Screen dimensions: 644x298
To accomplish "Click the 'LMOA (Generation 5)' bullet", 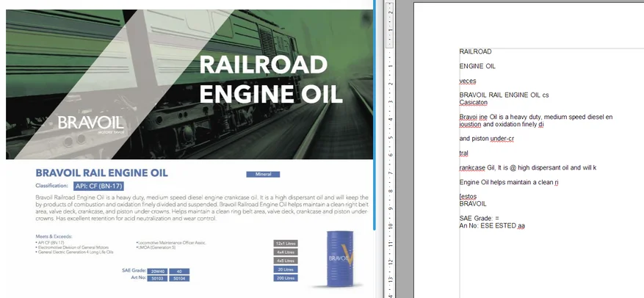I will (x=156, y=247).
